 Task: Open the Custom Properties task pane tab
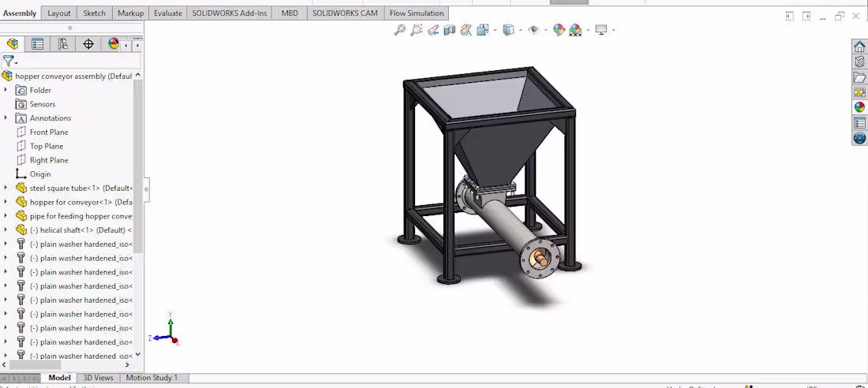(x=859, y=123)
